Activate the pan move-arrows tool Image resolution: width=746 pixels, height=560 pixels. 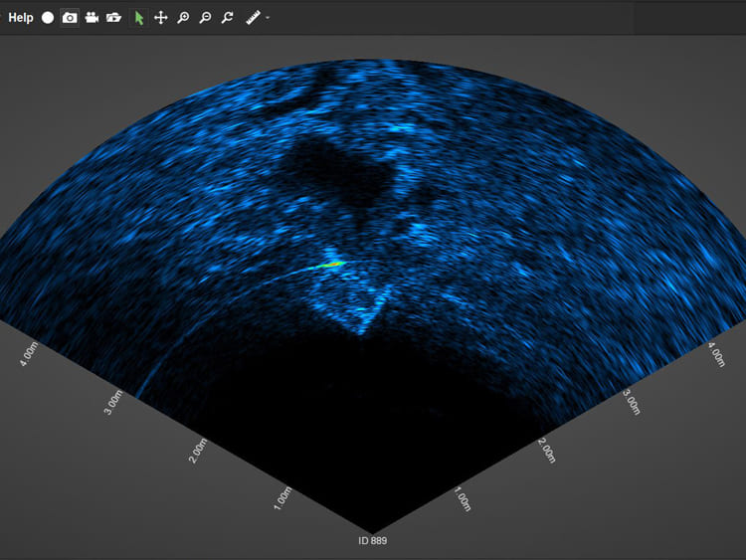[x=161, y=18]
